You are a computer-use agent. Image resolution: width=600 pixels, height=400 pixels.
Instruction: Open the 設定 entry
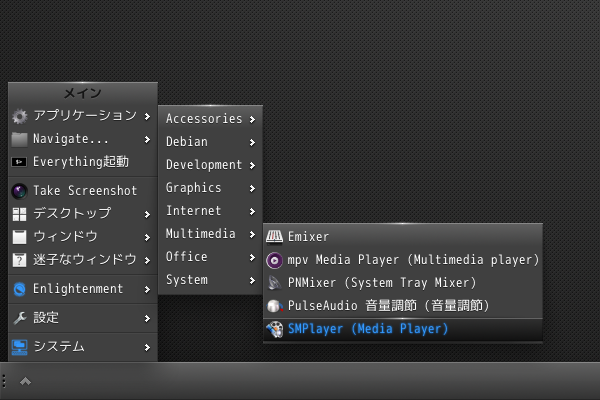[83, 318]
